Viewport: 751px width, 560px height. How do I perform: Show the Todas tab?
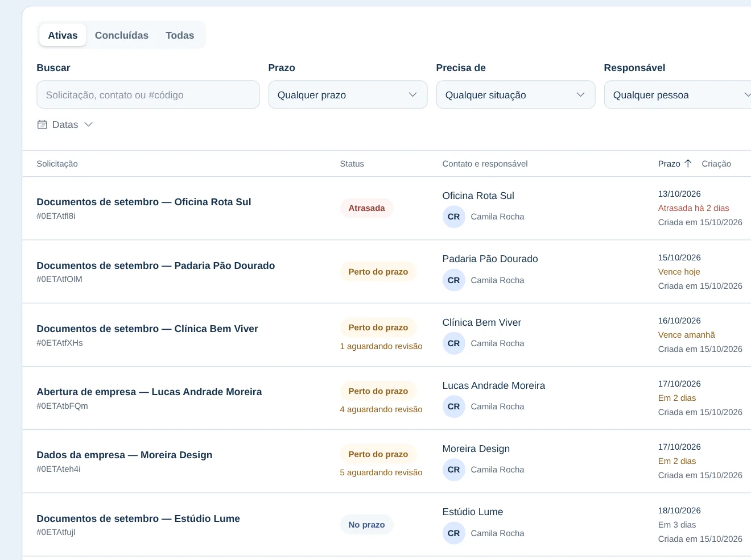pyautogui.click(x=180, y=35)
